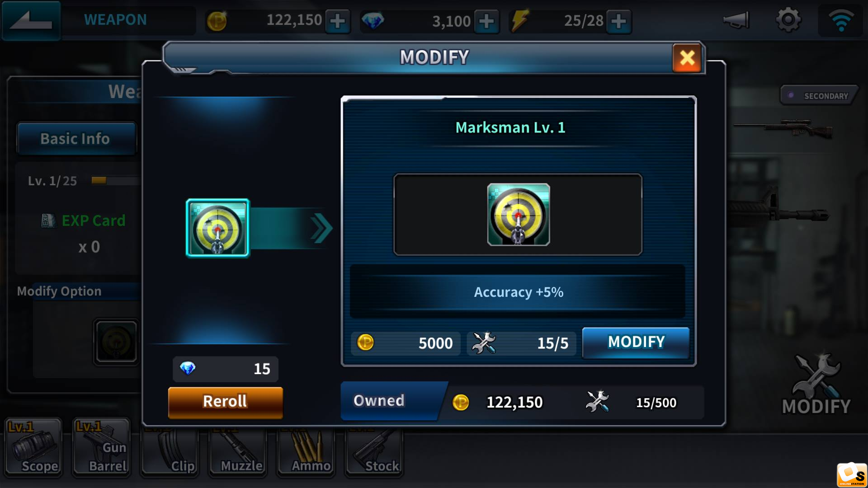Add more diamonds with plus icon

coord(486,21)
